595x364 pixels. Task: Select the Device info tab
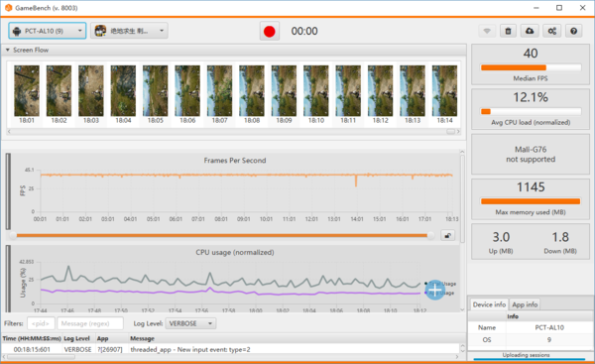[489, 304]
